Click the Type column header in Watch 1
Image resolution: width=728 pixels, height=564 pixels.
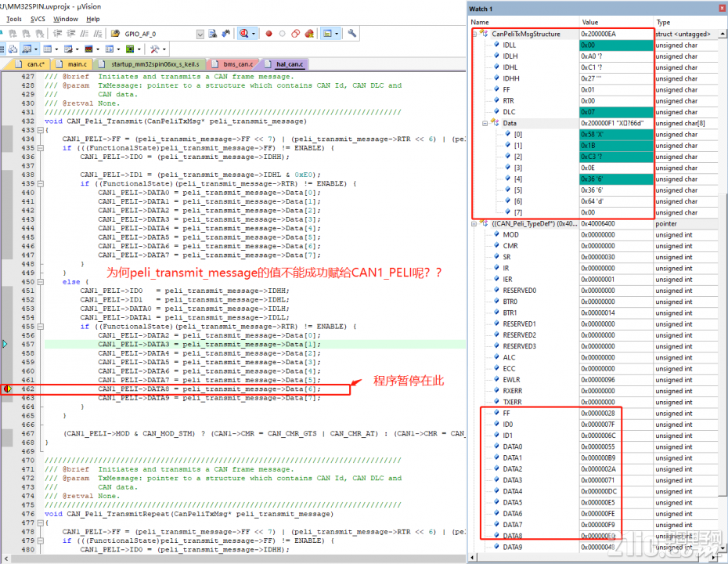pos(690,22)
